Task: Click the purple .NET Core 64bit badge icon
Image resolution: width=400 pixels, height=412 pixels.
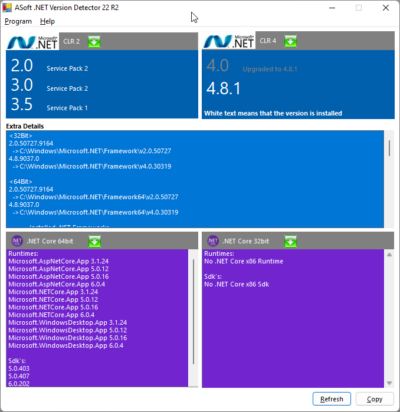Action: pos(17,241)
